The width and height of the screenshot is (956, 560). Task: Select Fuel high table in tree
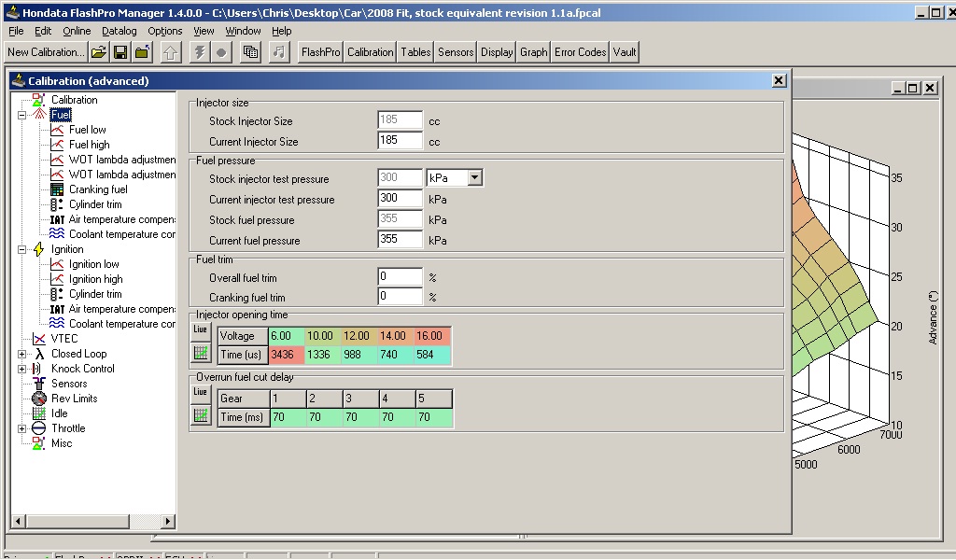tap(89, 145)
